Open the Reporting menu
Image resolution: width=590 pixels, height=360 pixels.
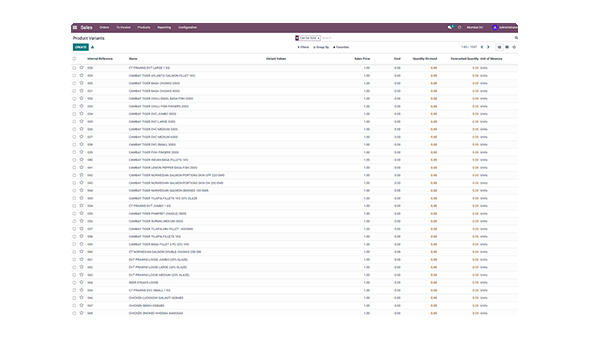coord(164,27)
